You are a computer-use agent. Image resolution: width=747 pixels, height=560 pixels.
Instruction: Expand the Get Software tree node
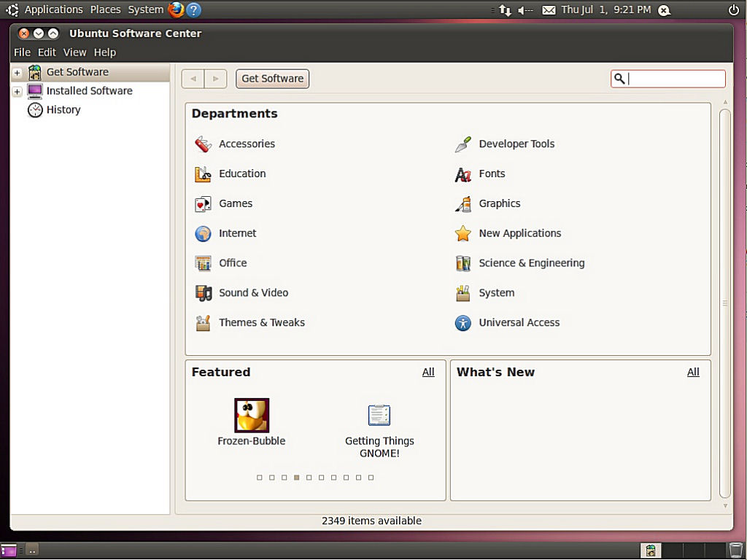[17, 73]
